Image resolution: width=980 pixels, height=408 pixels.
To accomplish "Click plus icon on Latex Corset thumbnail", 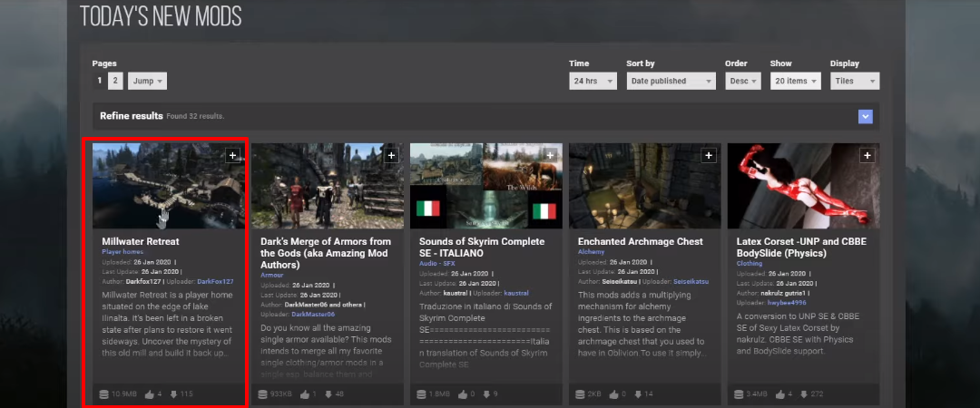I will point(867,155).
